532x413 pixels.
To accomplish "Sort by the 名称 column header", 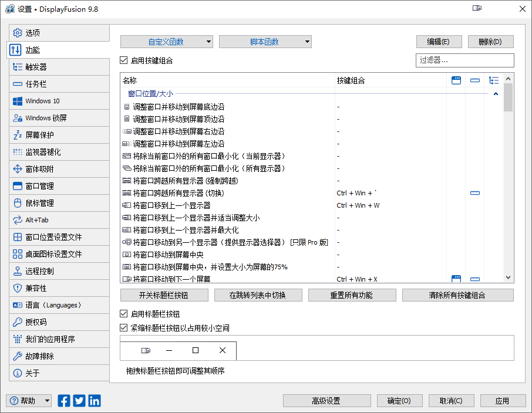I will (x=228, y=80).
